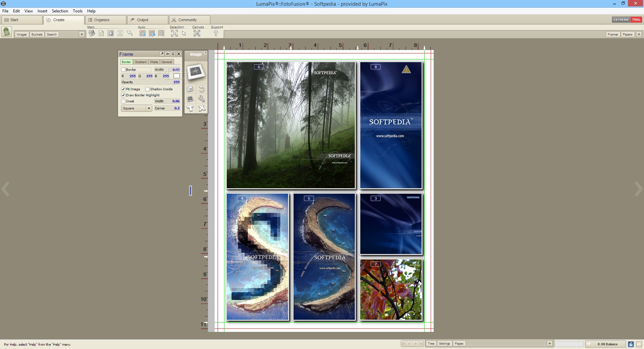Open the Tools menu

(77, 11)
